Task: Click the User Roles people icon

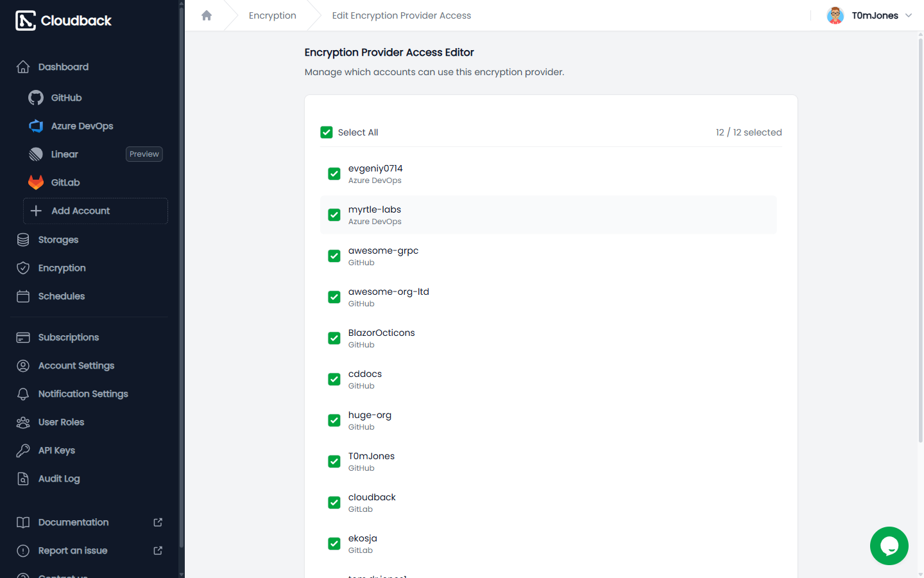Action: point(23,422)
